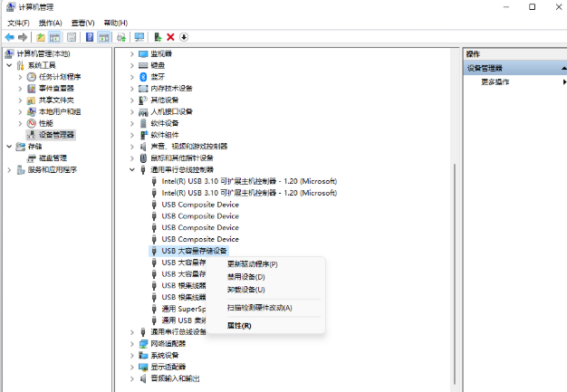This screenshot has height=392, width=567.
Task: Expand 服务和应用程序 in the left tree
Action: pos(10,169)
